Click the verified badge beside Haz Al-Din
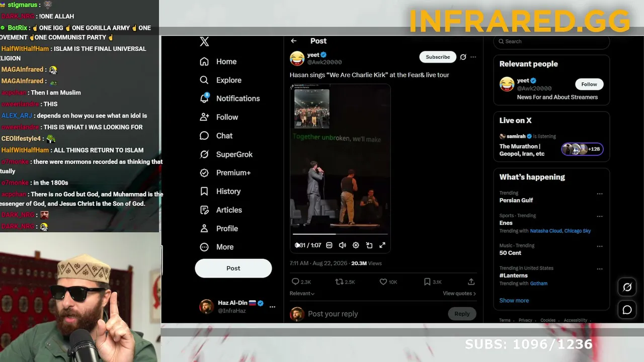The height and width of the screenshot is (362, 644). coord(261,303)
